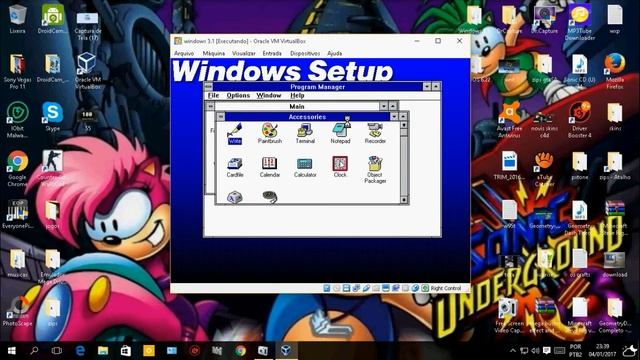Image resolution: width=640 pixels, height=360 pixels.
Task: Click VirtualBox mouse integration status icon
Action: 415,288
